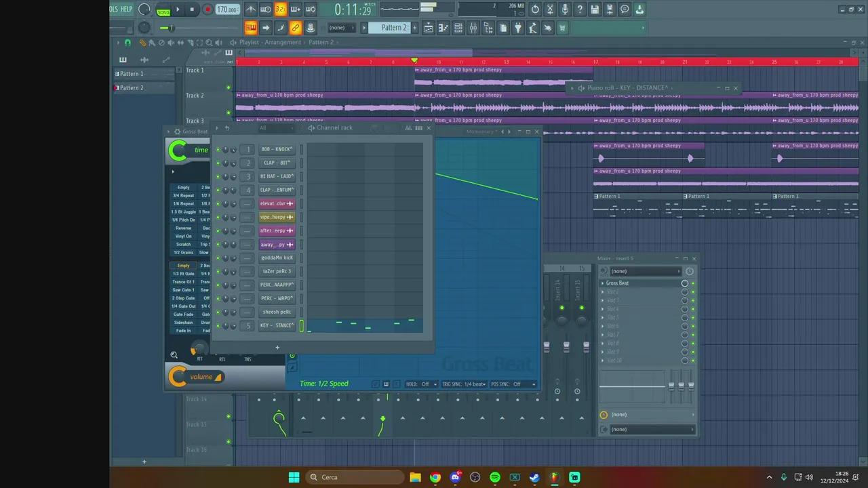The width and height of the screenshot is (868, 488).
Task: Open the Mixer view icon
Action: coord(473,28)
